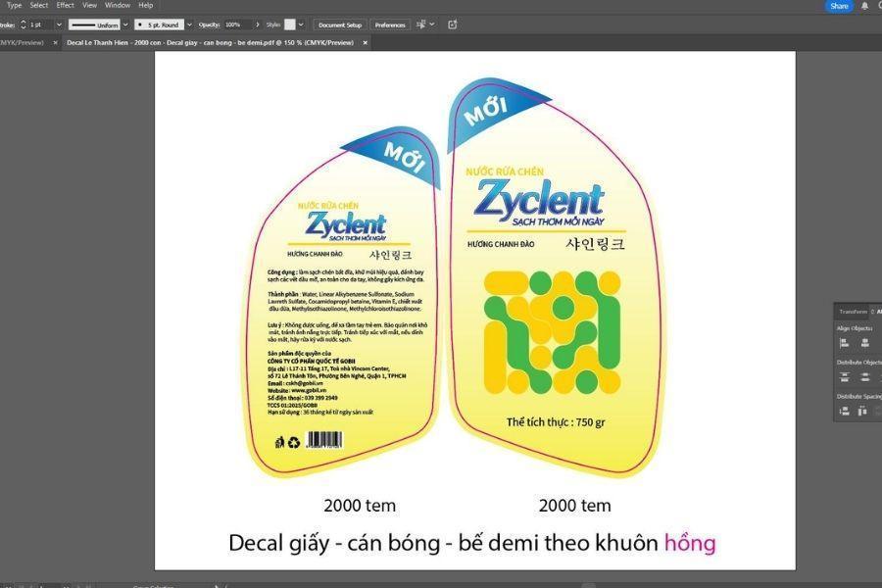882x588 pixels.
Task: Click the Share button
Action: click(838, 5)
